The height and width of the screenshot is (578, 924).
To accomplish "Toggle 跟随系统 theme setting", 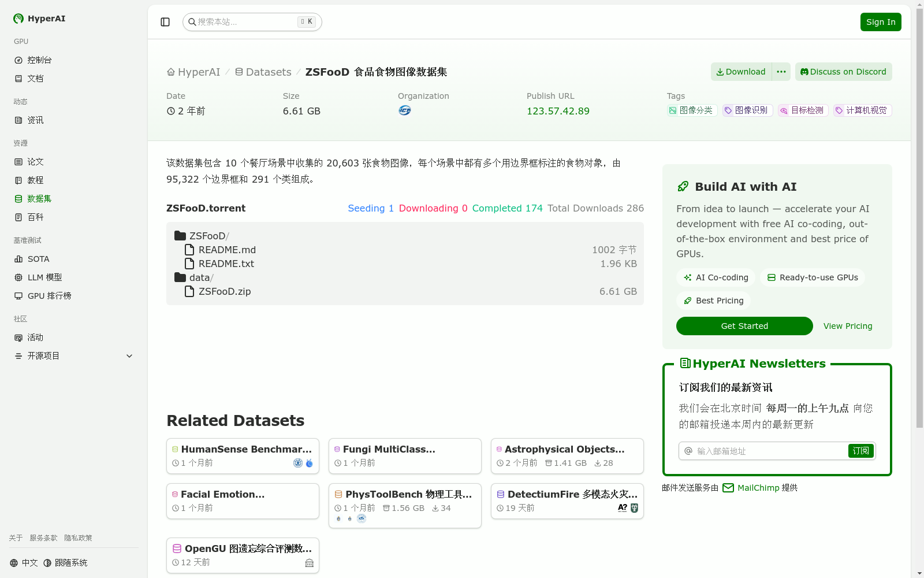I will coord(65,563).
